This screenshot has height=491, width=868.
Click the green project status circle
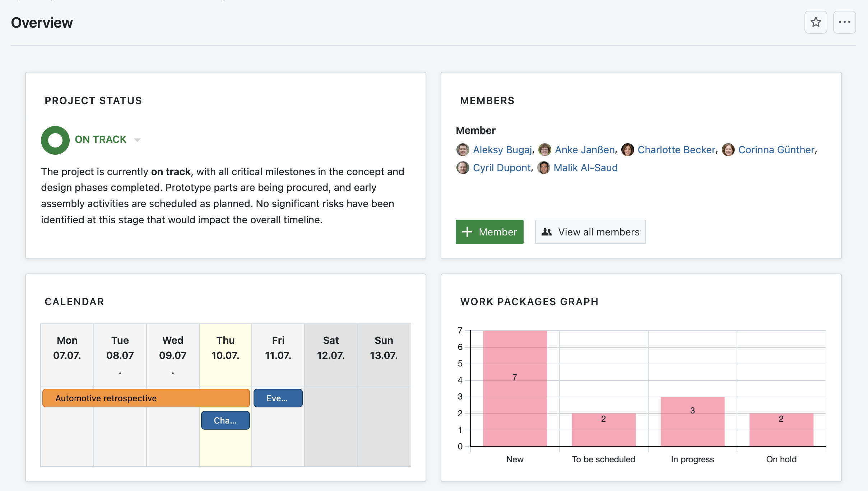tap(55, 140)
